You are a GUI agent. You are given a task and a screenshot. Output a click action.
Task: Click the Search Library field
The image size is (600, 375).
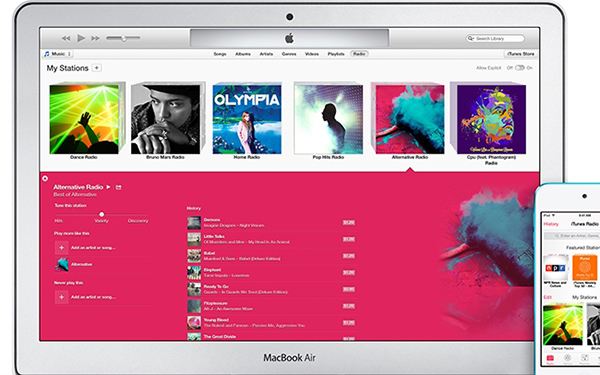[x=495, y=39]
